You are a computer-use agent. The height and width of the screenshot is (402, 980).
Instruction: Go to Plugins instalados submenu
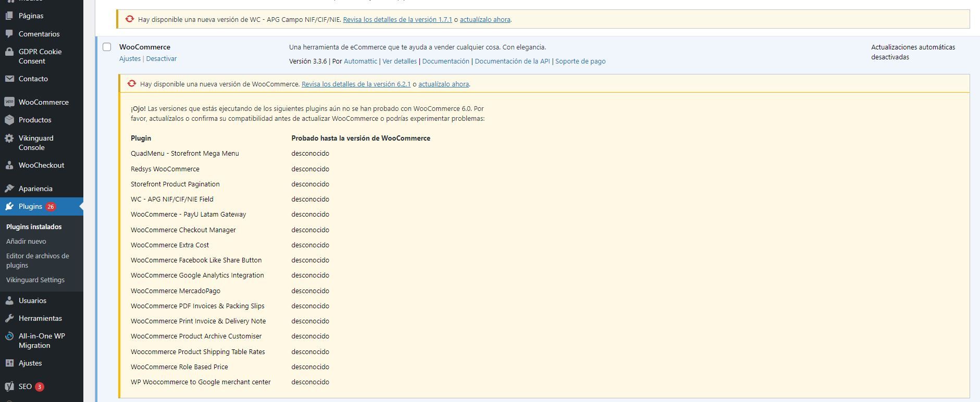coord(34,227)
